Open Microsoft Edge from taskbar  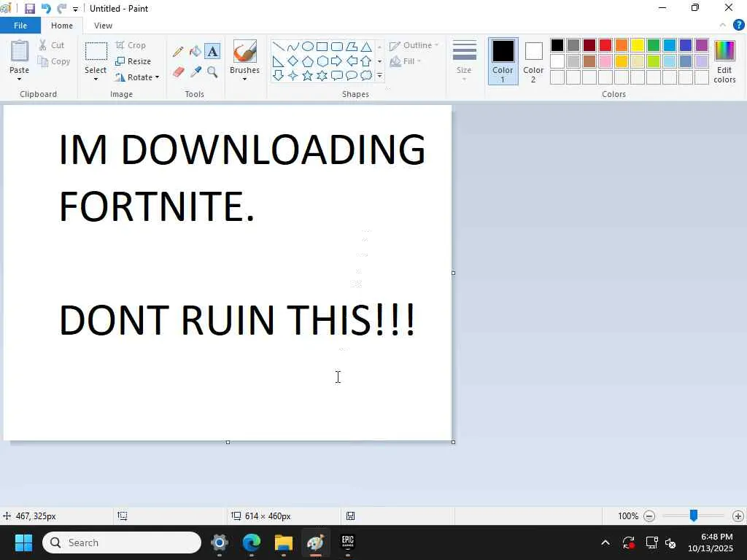pos(252,542)
